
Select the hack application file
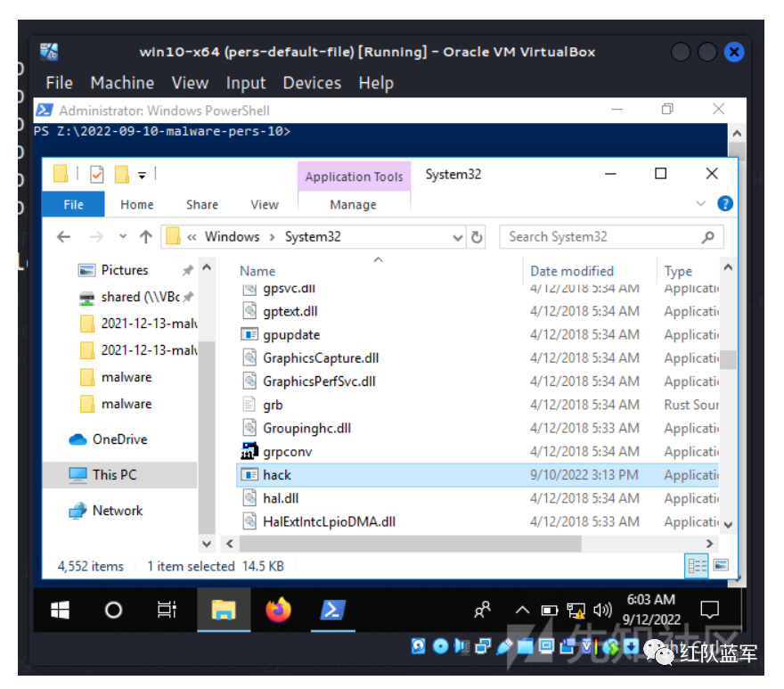coord(478,475)
